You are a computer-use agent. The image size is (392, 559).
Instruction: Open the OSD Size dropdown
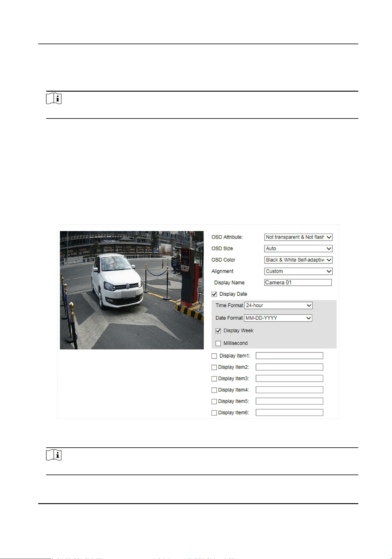tap(298, 248)
